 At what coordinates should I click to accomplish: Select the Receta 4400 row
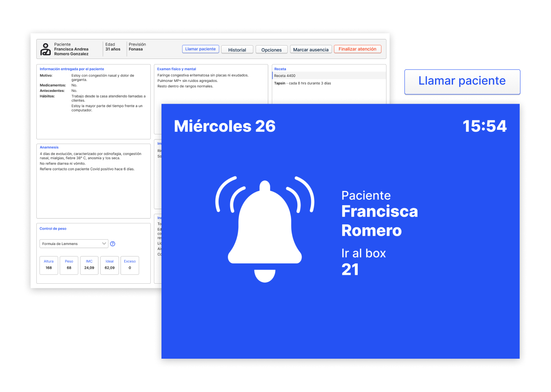coord(329,76)
